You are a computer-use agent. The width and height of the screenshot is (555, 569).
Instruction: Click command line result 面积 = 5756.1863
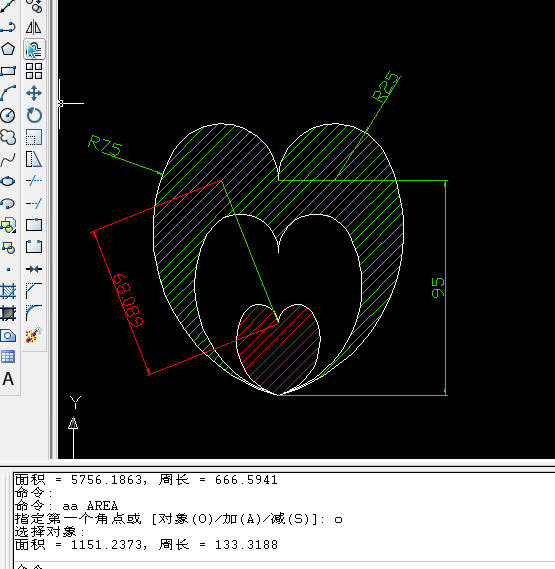point(80,480)
